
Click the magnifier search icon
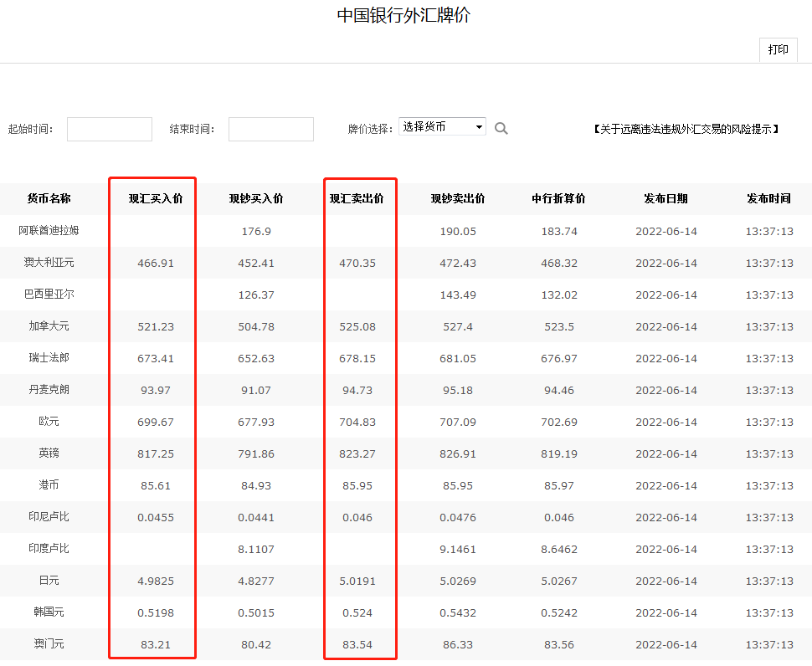point(501,128)
